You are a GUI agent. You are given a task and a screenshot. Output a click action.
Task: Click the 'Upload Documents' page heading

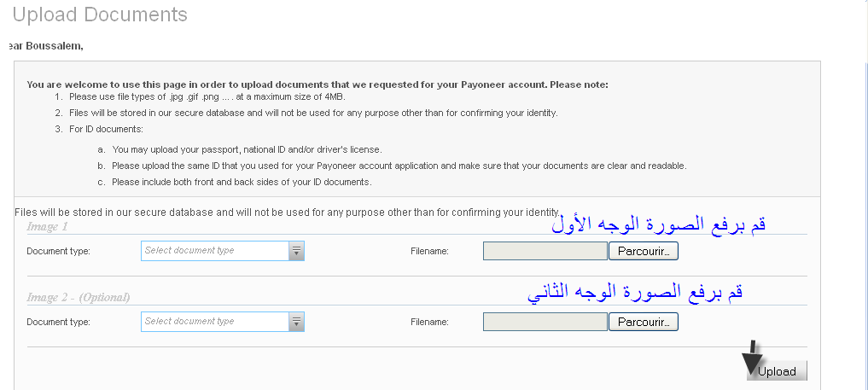coord(100,15)
